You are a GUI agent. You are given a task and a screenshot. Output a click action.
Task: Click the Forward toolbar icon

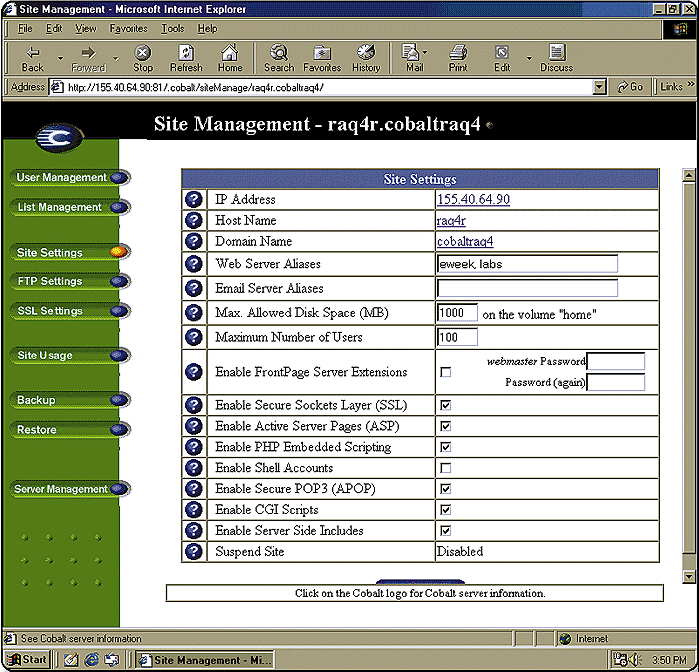point(88,58)
